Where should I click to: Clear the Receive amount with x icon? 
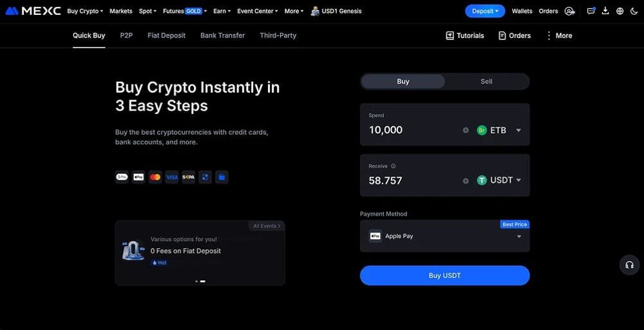(466, 181)
